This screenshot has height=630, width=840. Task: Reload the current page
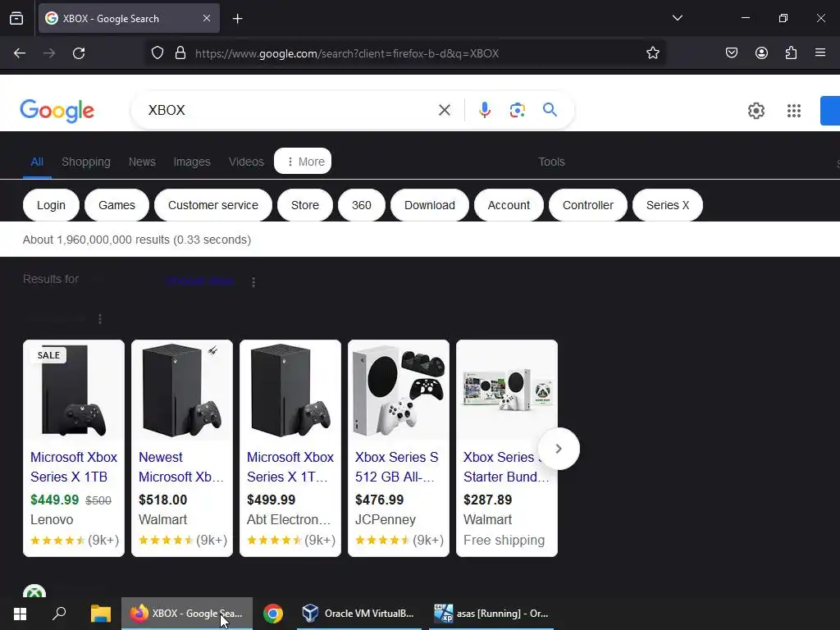click(79, 53)
